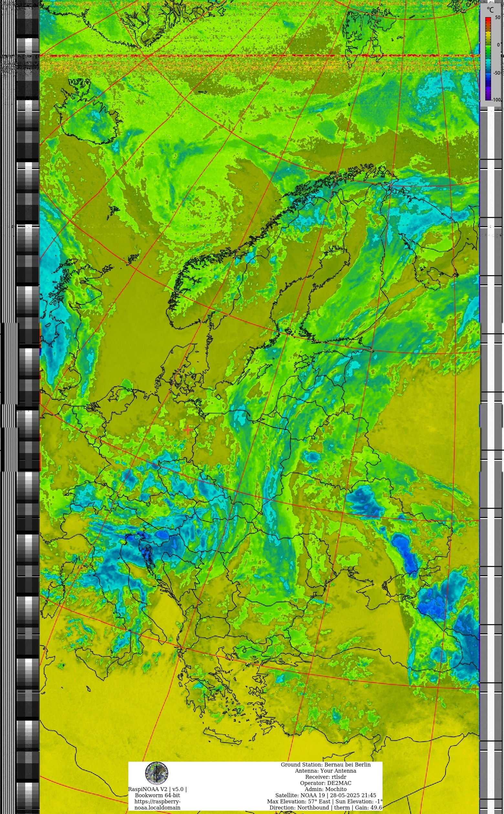Click the '50' value on temperature legend
The image size is (504, 814).
[497, 18]
